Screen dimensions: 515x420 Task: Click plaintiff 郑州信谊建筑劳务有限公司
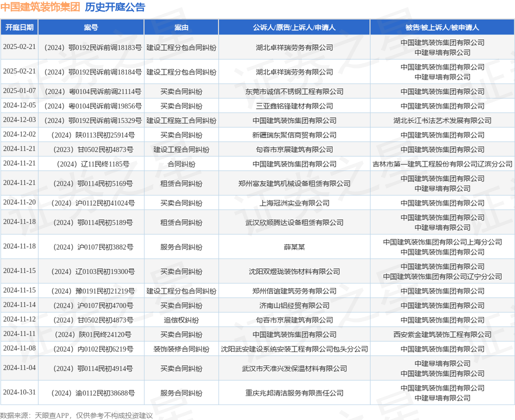[x=294, y=291]
